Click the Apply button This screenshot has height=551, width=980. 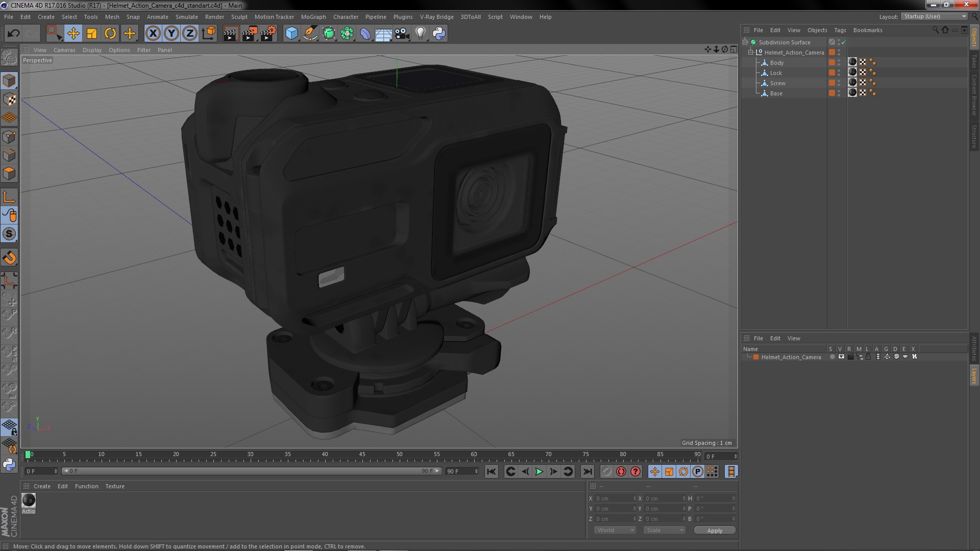click(715, 531)
